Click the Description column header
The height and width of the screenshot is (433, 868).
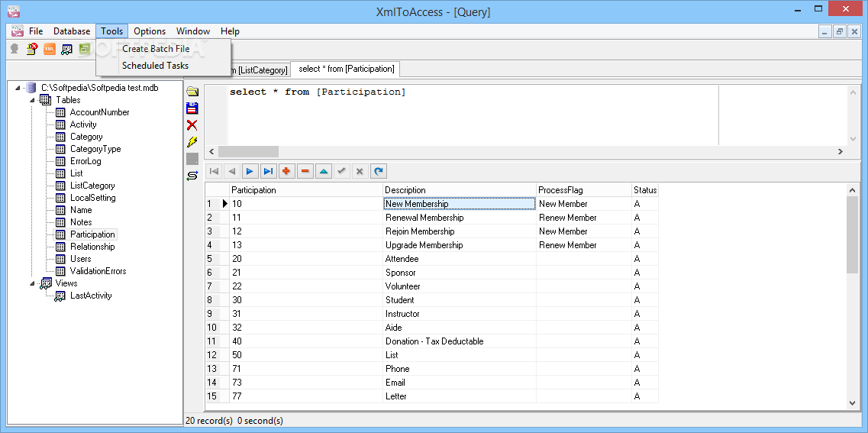click(x=460, y=190)
